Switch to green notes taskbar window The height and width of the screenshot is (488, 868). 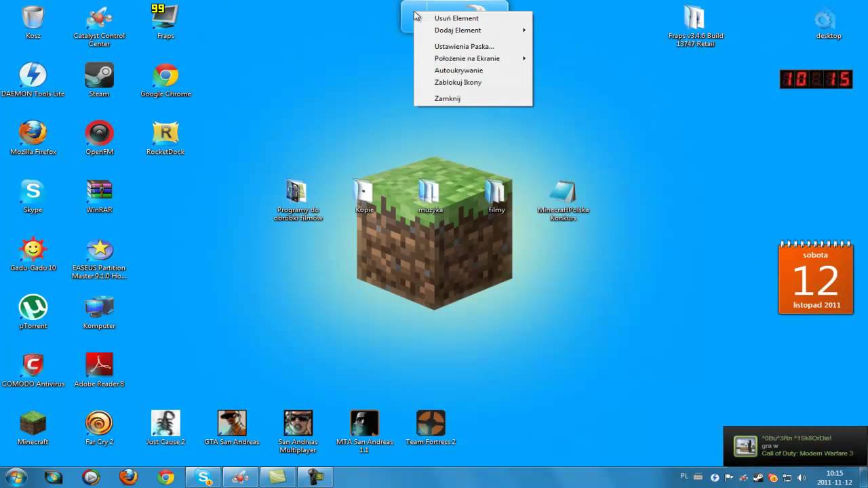(277, 477)
